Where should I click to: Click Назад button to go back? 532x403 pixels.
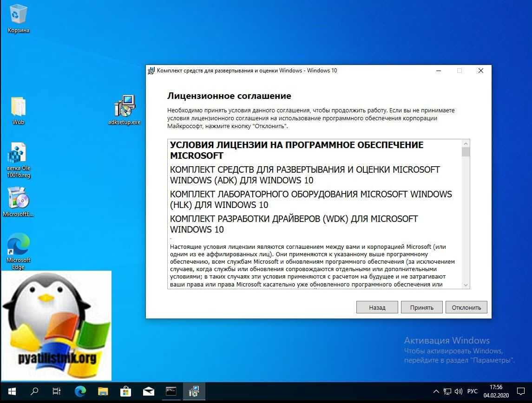[377, 307]
